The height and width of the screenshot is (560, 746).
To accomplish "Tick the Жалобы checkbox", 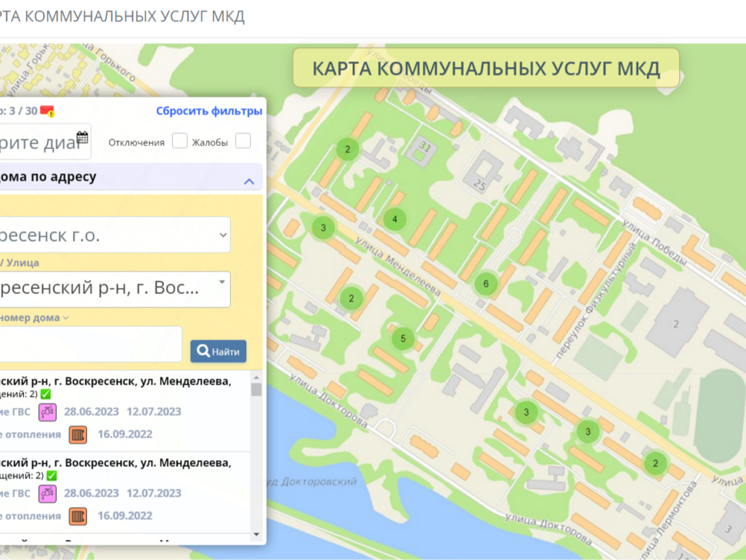I will coord(243,142).
